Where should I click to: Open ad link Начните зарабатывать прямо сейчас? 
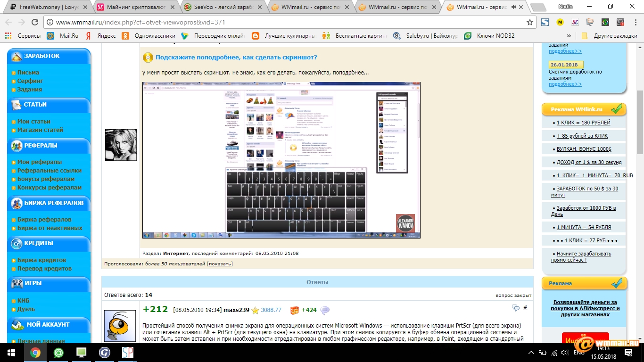pyautogui.click(x=581, y=257)
